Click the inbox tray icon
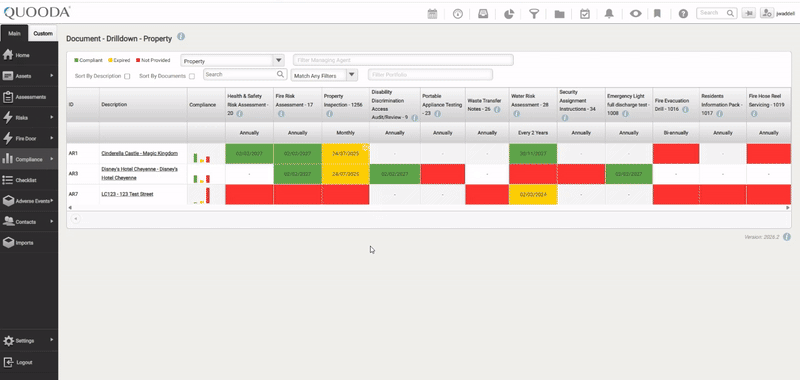The image size is (800, 380). coord(483,14)
